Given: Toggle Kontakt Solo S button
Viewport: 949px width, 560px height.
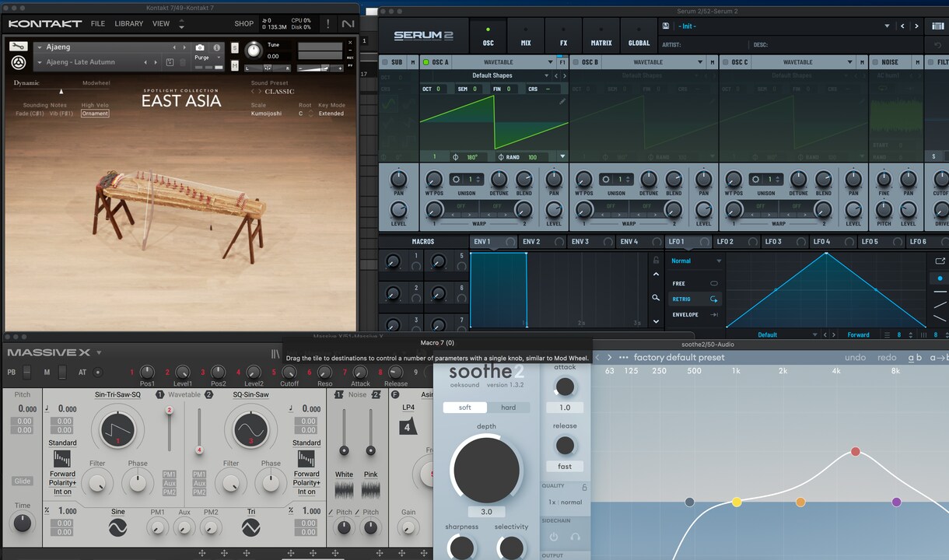Looking at the screenshot, I should [x=235, y=49].
